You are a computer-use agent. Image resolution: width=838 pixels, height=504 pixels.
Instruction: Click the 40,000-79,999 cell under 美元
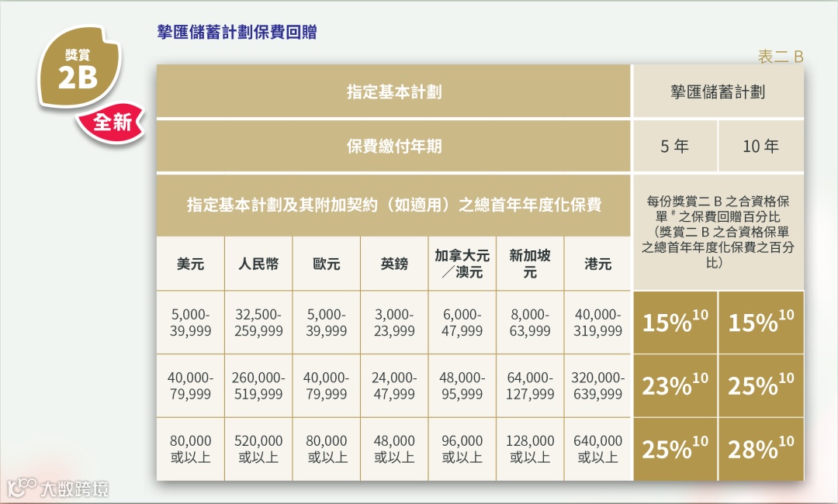(190, 385)
